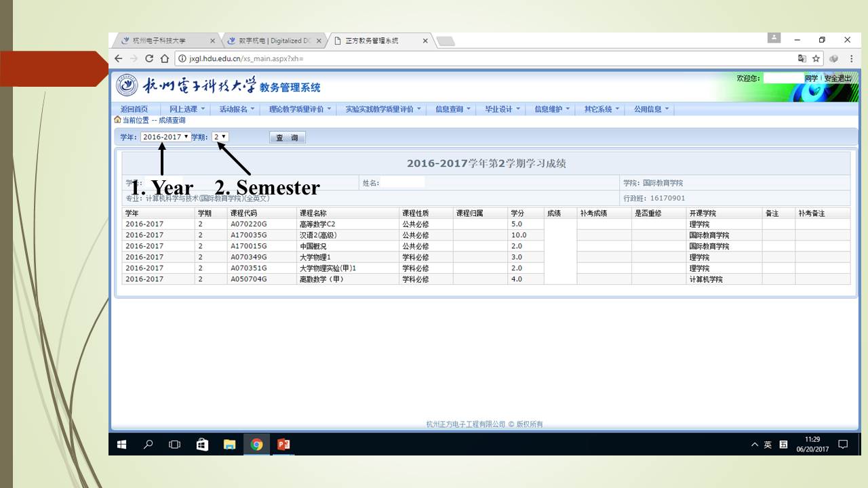
Task: Click the Chrome icon on the taskbar
Action: [x=256, y=445]
